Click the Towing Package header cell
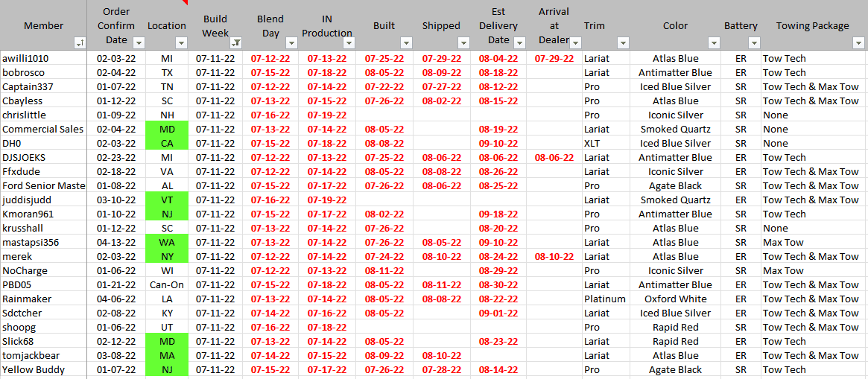868x379 pixels. click(812, 25)
